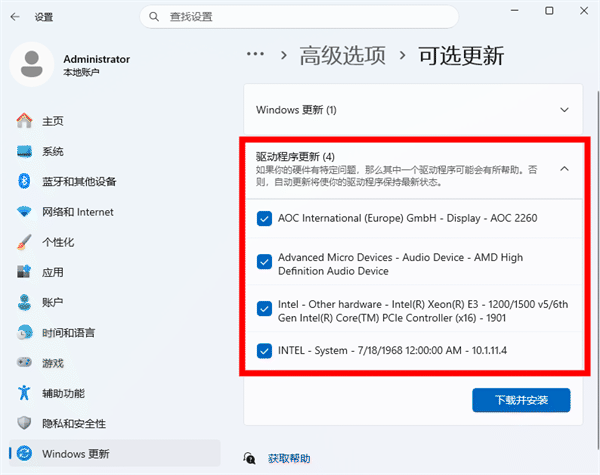This screenshot has height=475, width=600.
Task: Click 下载并安装 button
Action: 521,400
